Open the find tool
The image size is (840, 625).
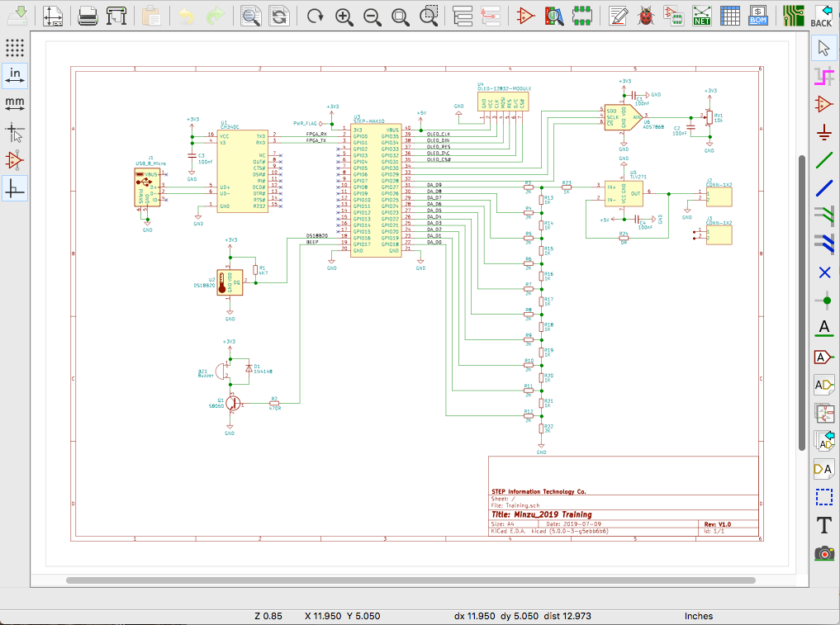tap(250, 16)
